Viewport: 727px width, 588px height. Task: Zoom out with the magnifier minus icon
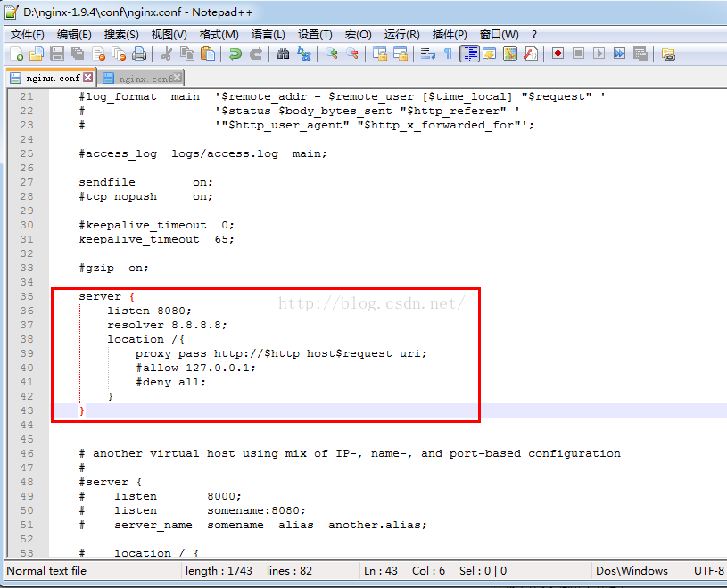pyautogui.click(x=352, y=54)
